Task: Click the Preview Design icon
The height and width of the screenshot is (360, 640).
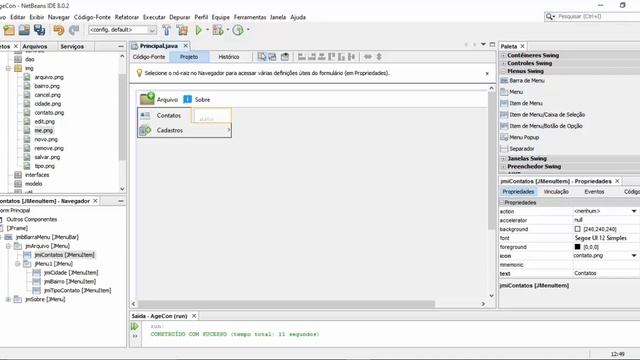Action: click(285, 57)
